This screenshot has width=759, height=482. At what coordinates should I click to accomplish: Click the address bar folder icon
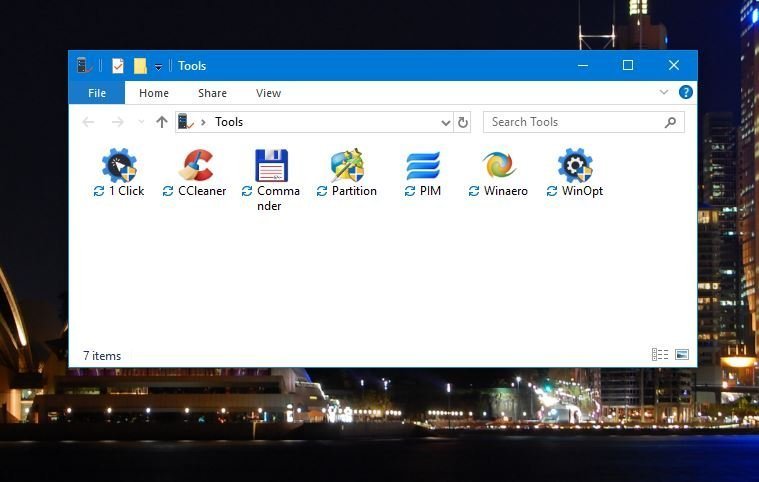(x=185, y=121)
